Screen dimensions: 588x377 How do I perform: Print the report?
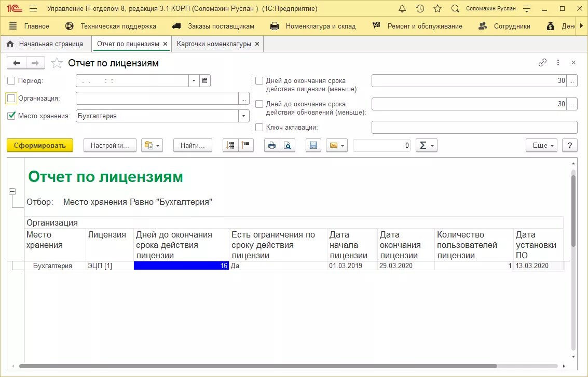pos(272,145)
